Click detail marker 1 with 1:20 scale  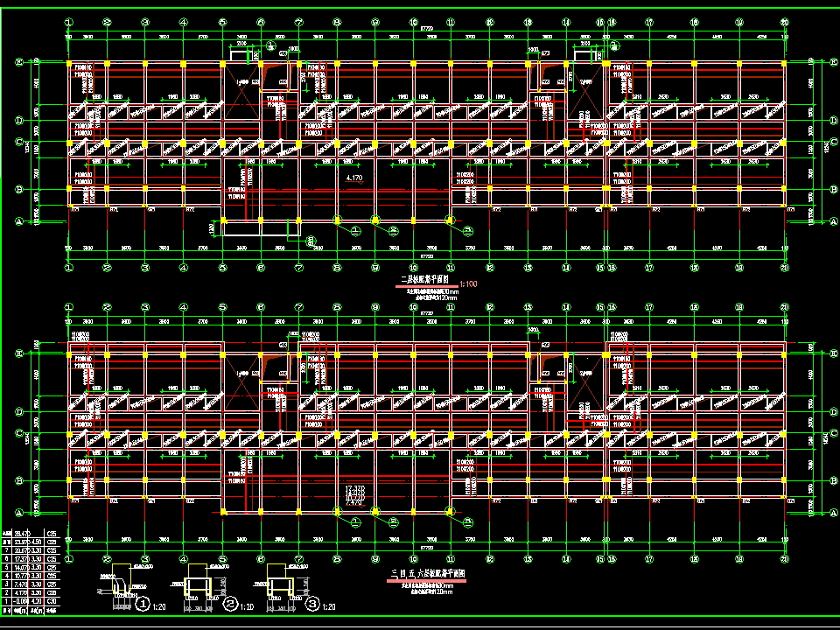pos(143,604)
